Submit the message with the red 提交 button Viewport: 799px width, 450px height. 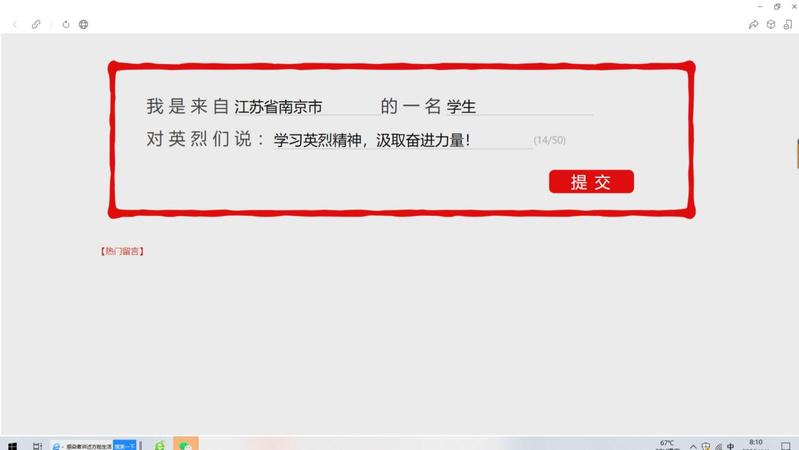pos(591,181)
